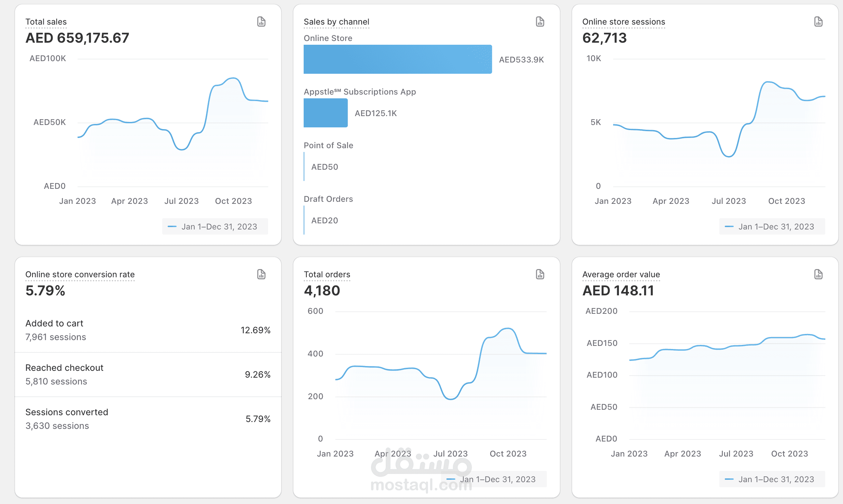Image resolution: width=843 pixels, height=504 pixels.
Task: Open report icon on conversion rate card
Action: pos(261,274)
